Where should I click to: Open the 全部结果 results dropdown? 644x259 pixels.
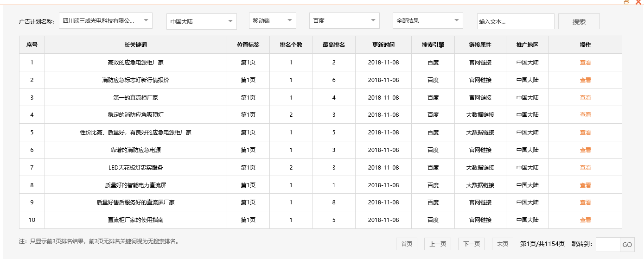coord(428,21)
